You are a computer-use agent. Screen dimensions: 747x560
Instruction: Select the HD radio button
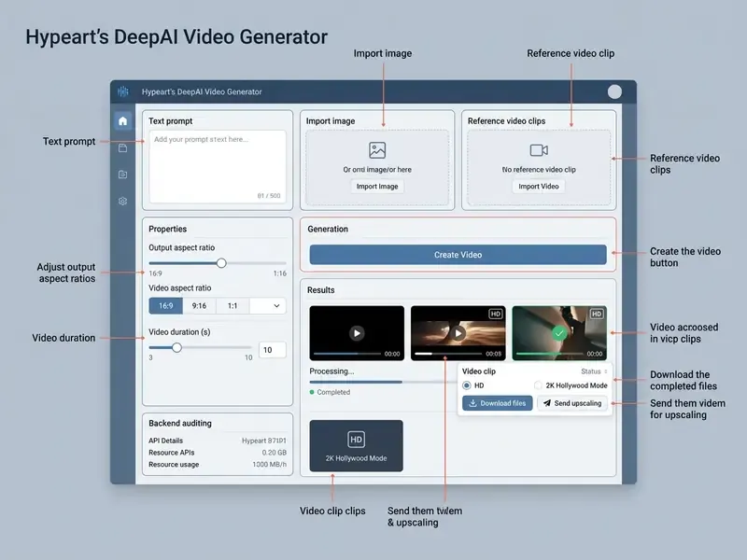[466, 385]
